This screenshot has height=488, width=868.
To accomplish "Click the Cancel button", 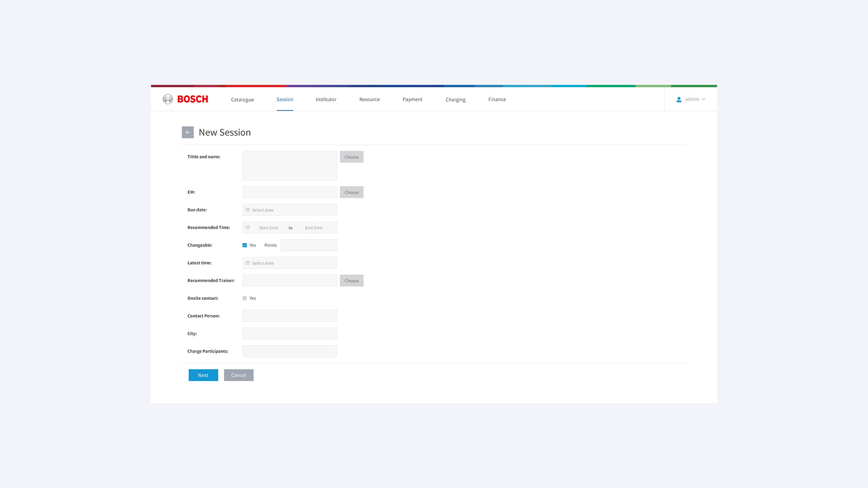I will (239, 375).
